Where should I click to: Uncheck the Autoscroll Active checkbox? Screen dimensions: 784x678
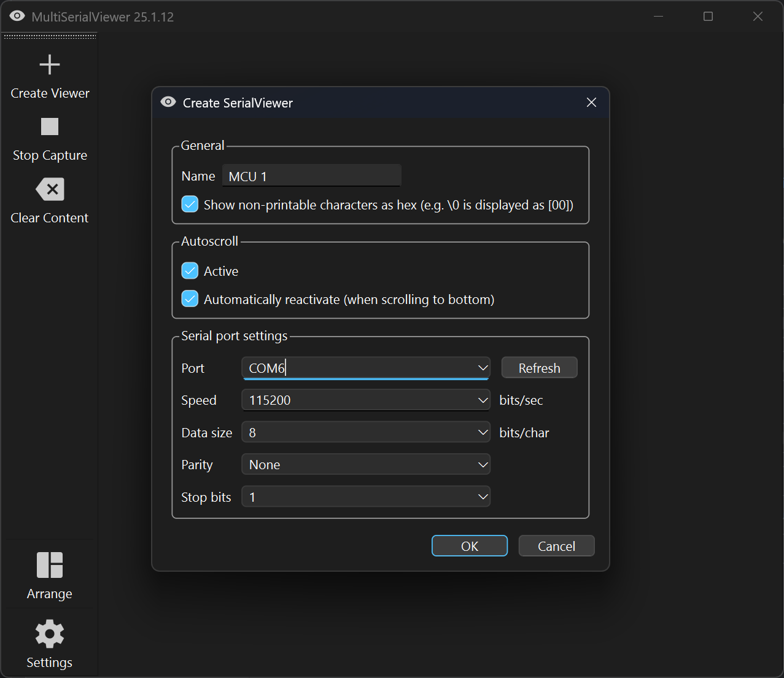[190, 271]
